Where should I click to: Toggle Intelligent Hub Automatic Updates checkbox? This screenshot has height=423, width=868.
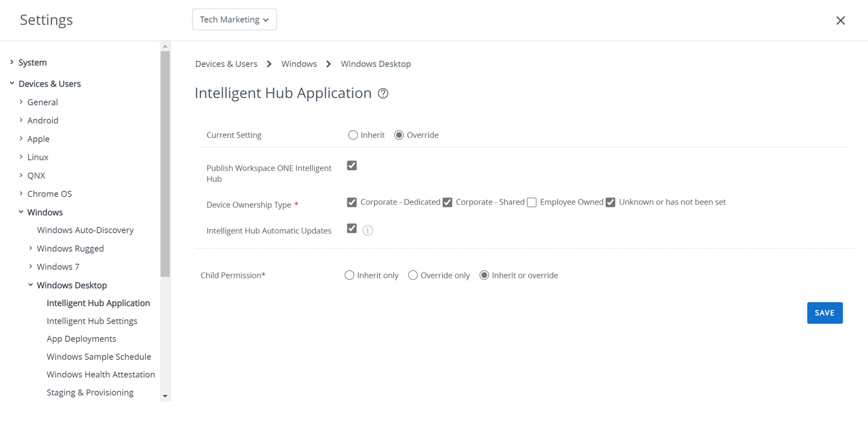pyautogui.click(x=352, y=229)
